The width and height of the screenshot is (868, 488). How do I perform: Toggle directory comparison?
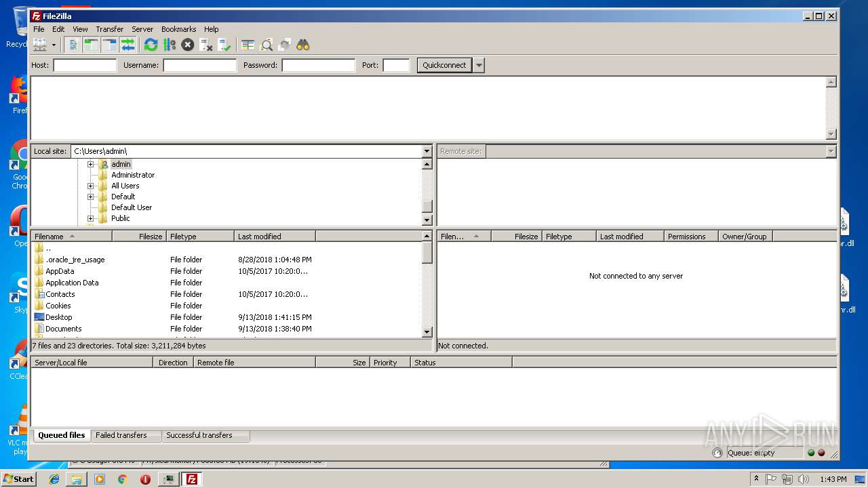(267, 45)
